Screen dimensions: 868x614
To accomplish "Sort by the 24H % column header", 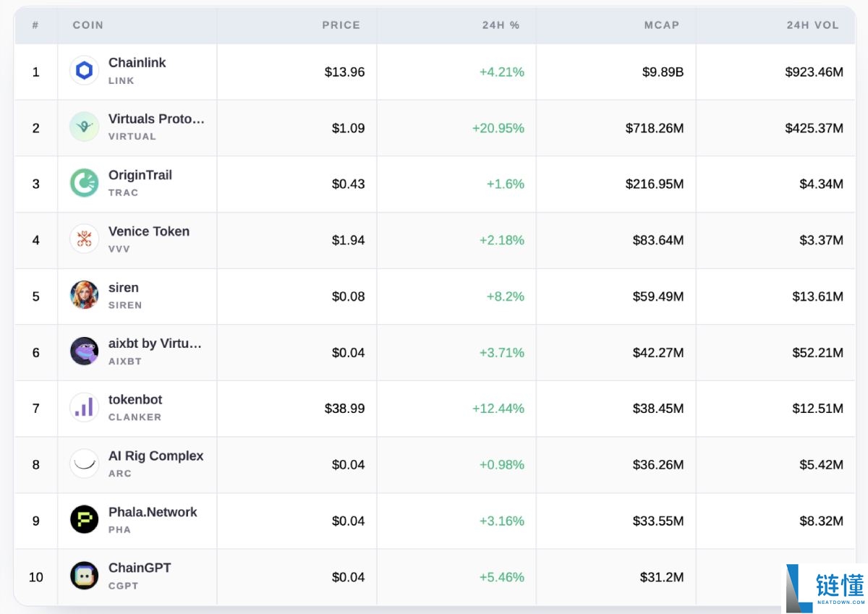I will [x=501, y=25].
